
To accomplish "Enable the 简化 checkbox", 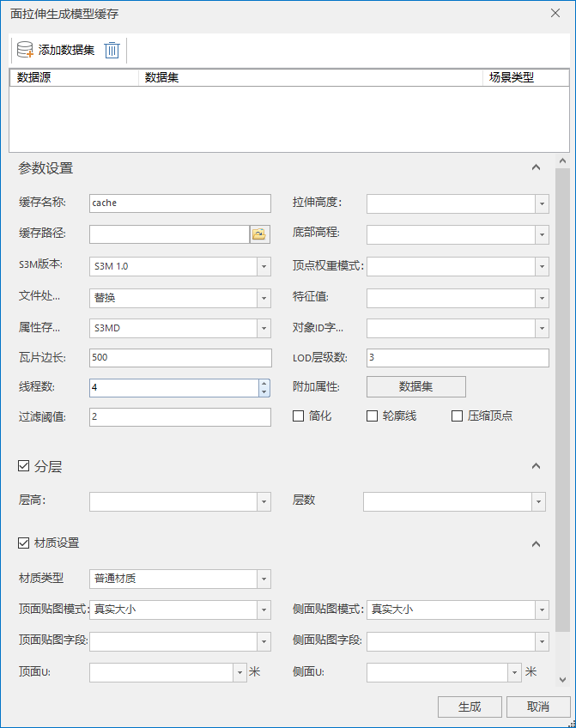I will click(299, 416).
